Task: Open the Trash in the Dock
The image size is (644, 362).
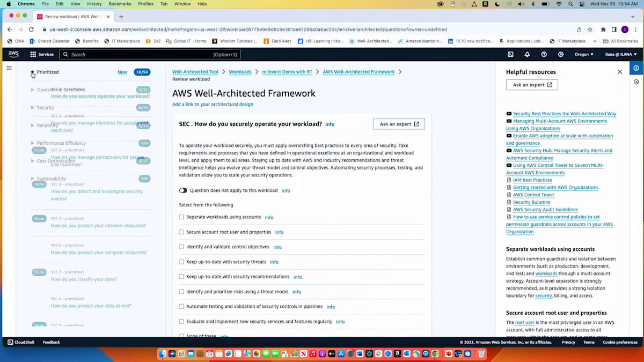Action: 481,353
